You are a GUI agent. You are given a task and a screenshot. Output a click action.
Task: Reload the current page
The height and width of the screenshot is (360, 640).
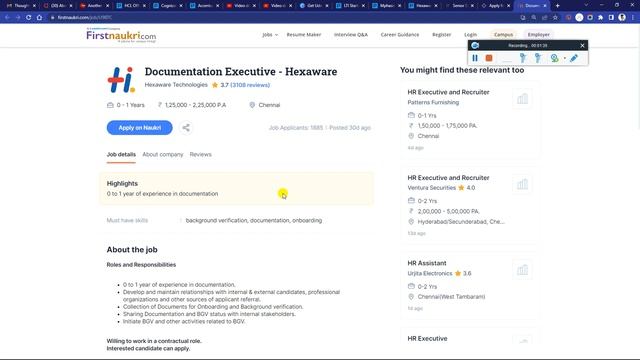[29, 18]
